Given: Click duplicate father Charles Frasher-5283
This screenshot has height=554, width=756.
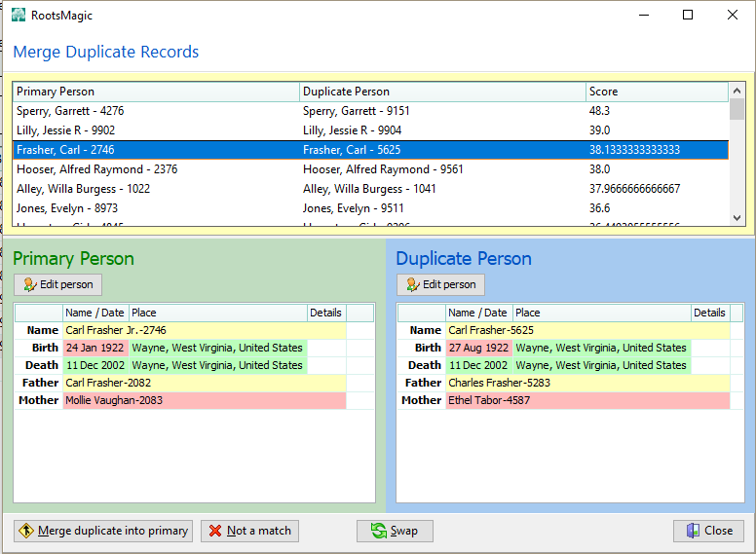Looking at the screenshot, I should [x=587, y=383].
